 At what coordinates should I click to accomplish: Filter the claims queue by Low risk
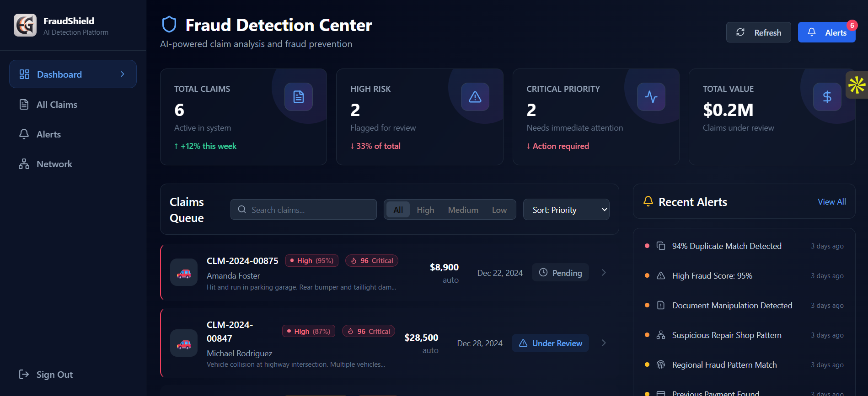coord(499,210)
